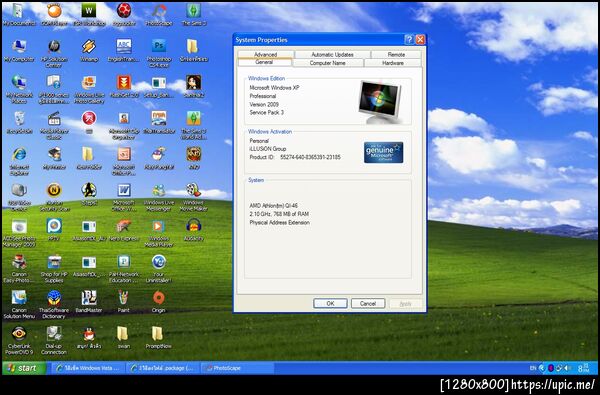This screenshot has height=395, width=600.
Task: Select the Shop for HP Supplies icon
Action: point(54,269)
